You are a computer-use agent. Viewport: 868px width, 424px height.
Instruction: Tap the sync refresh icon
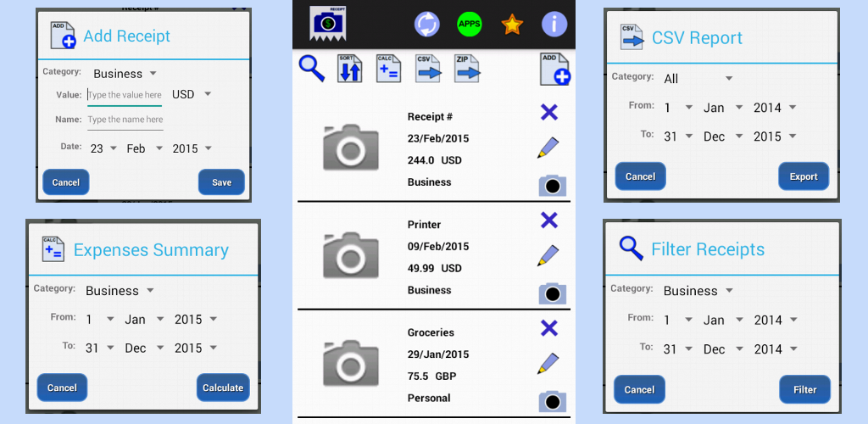[x=427, y=24]
